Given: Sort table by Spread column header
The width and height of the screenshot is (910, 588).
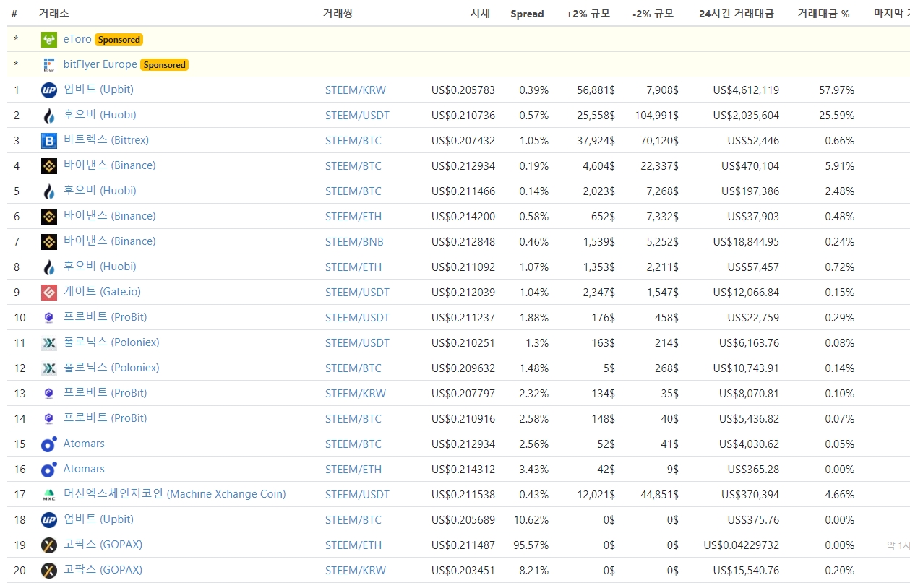Looking at the screenshot, I should (x=527, y=14).
